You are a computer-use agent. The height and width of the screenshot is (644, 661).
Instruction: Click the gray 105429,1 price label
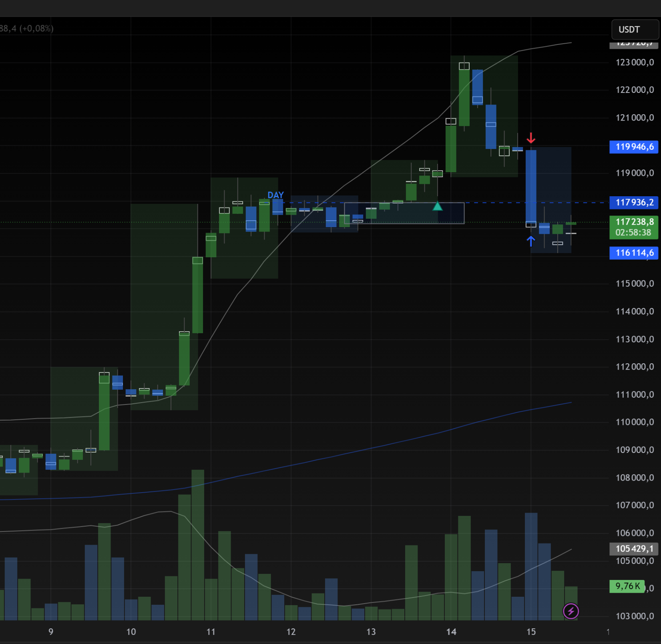pyautogui.click(x=634, y=549)
